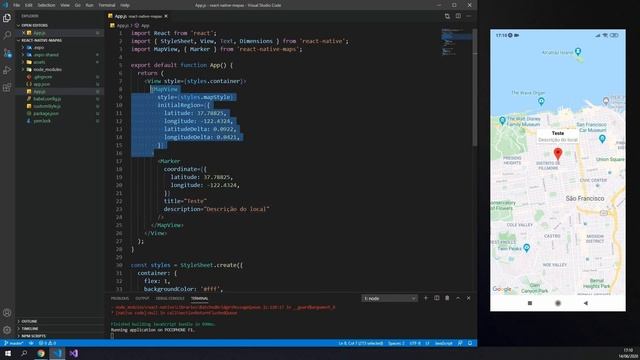Kill the terminal with trash icon
This screenshot has height=360, width=640.
(x=447, y=298)
